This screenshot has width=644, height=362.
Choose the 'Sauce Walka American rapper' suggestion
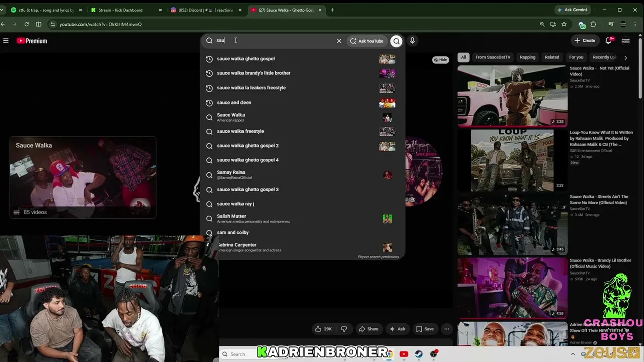302,117
